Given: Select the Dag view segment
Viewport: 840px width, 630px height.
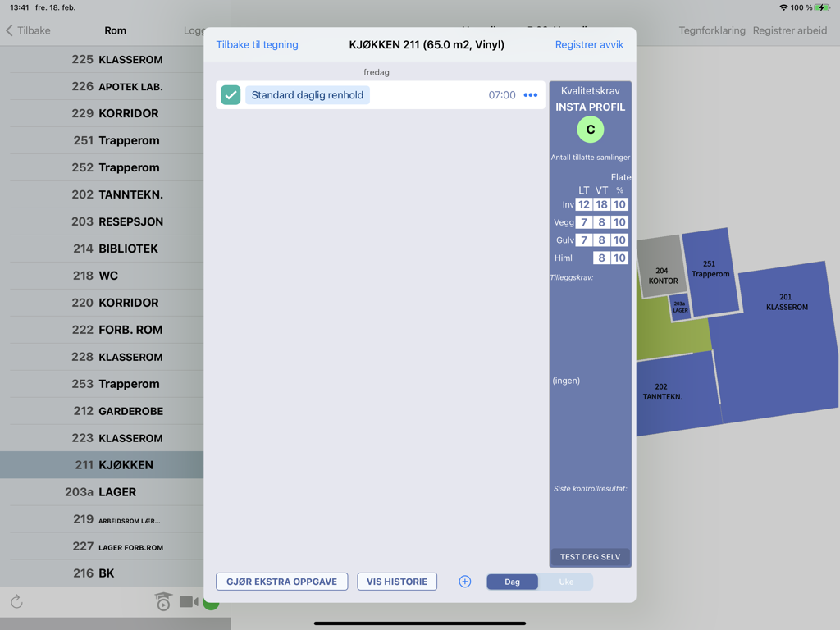Looking at the screenshot, I should [512, 581].
